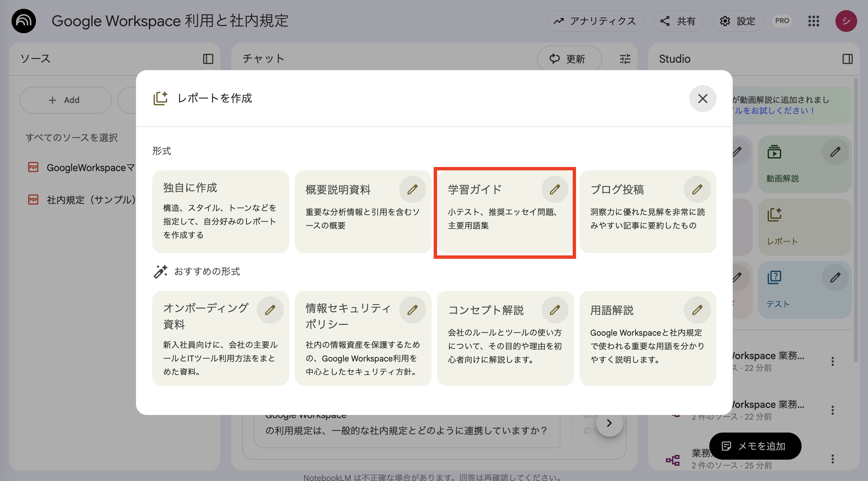Open kebab menu of first Workspace 業務 item
868x481 pixels.
832,361
